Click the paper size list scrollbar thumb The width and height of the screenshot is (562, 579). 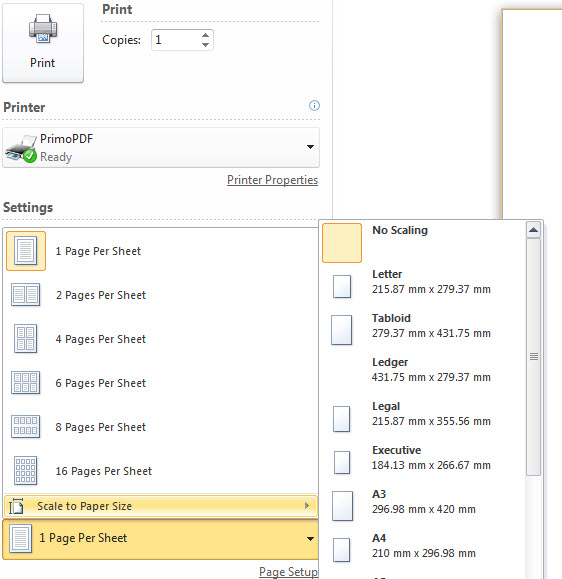(534, 357)
